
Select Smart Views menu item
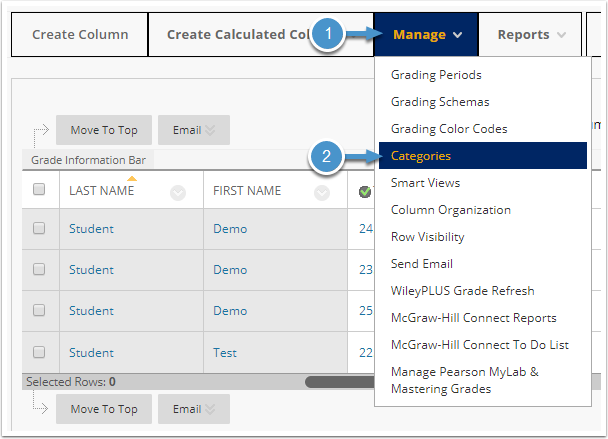click(425, 183)
